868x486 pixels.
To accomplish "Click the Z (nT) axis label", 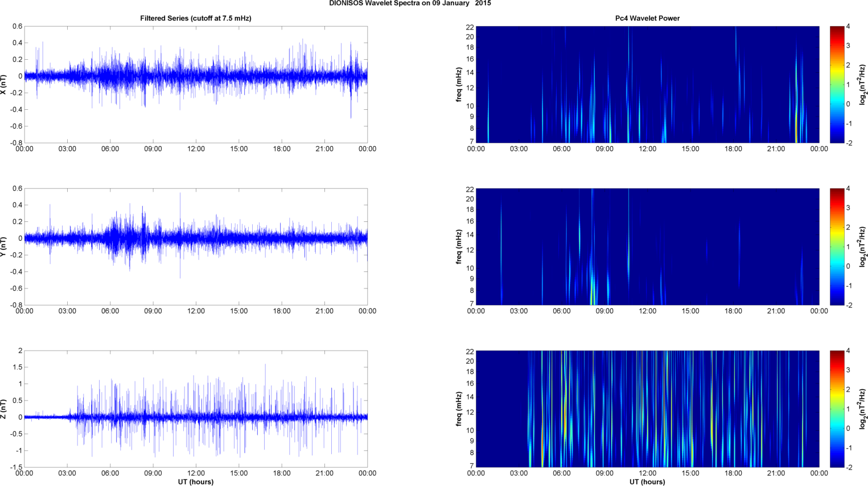I will [4, 409].
